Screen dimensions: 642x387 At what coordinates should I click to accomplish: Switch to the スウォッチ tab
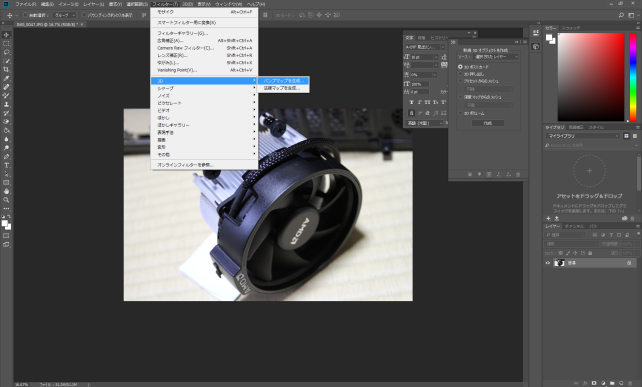tap(570, 28)
